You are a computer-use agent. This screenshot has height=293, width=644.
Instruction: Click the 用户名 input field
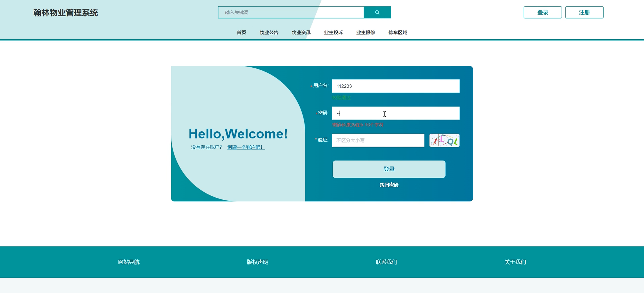[395, 86]
